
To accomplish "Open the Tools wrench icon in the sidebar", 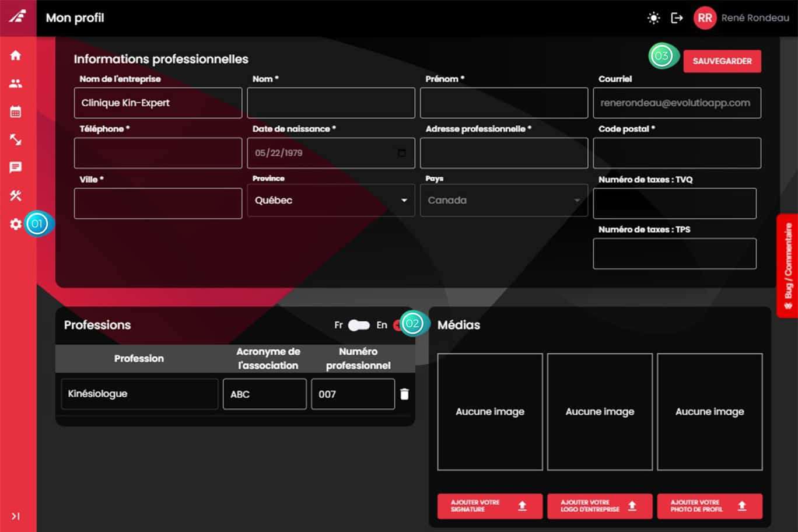I will point(16,195).
